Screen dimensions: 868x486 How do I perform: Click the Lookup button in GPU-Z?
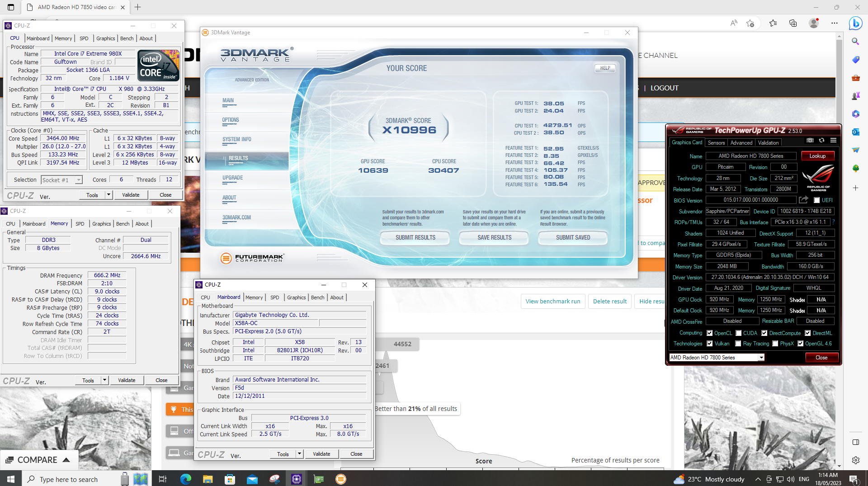click(817, 156)
